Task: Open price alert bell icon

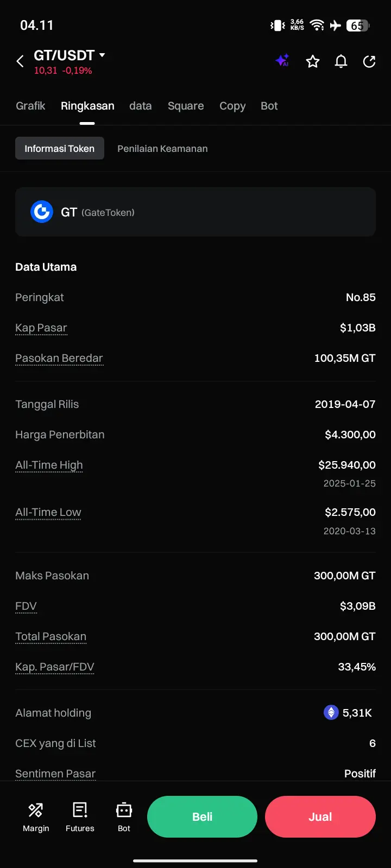Action: pos(341,61)
